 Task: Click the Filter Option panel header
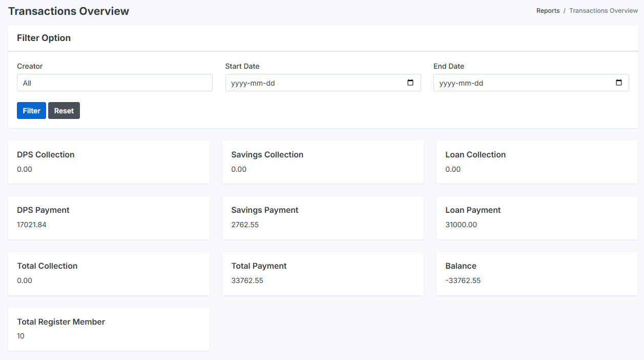coord(323,38)
